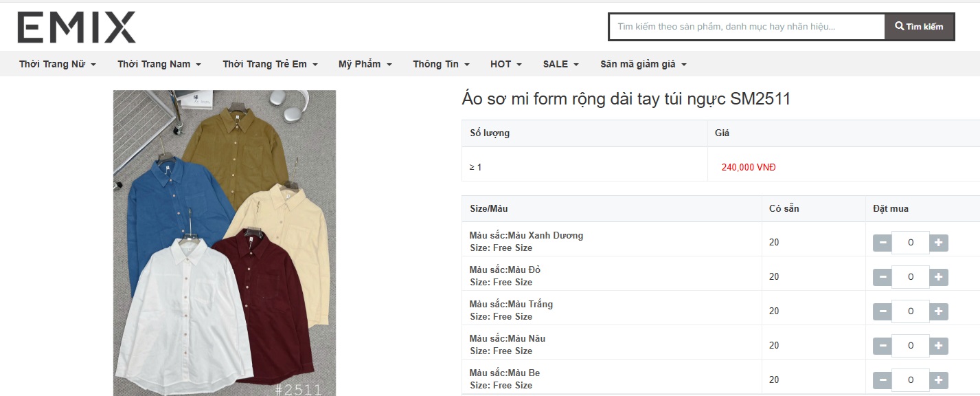Screen dimensions: 980x396
Task: Increase quantity for Màu Trắng
Action: coord(939,311)
